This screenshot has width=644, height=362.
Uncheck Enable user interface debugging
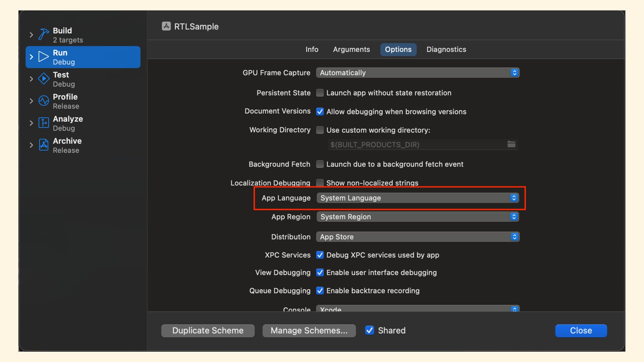pyautogui.click(x=320, y=273)
